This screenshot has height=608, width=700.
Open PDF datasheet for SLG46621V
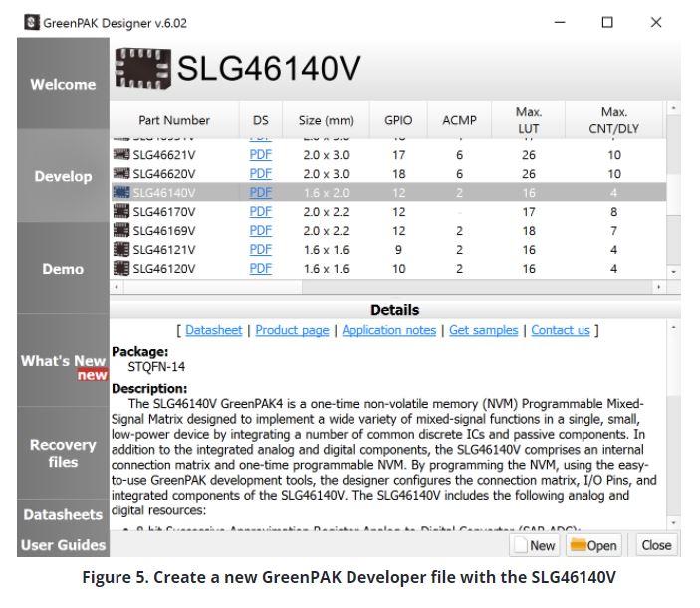[260, 155]
